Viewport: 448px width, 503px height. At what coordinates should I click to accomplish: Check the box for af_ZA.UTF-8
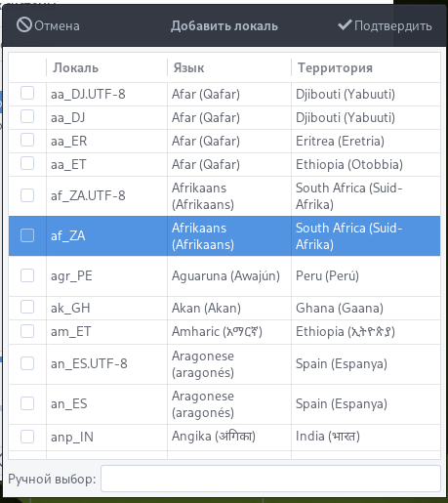coord(27,195)
